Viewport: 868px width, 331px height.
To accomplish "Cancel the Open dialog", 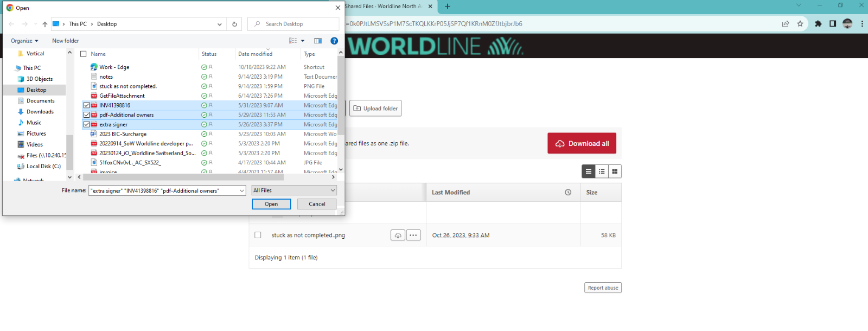I will pos(317,204).
